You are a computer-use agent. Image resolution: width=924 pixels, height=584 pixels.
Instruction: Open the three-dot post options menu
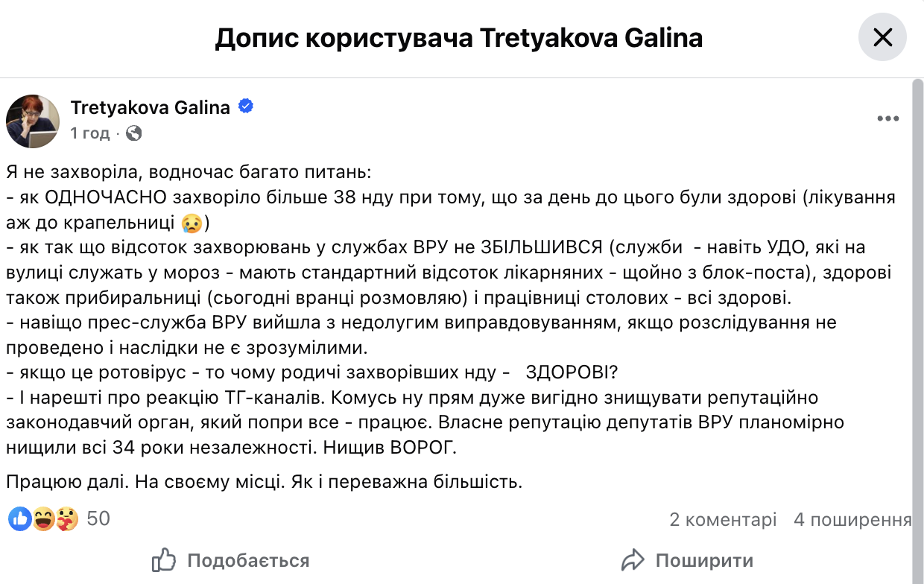[x=888, y=118]
